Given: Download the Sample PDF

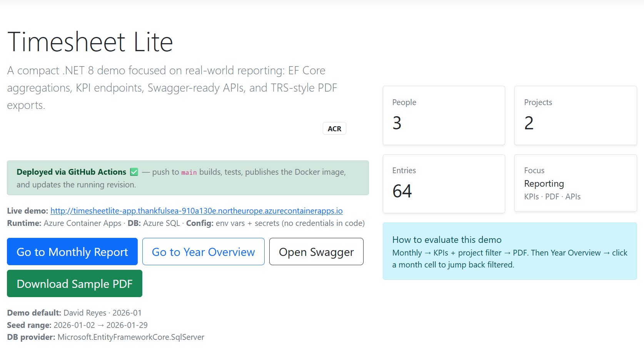Looking at the screenshot, I should point(75,284).
